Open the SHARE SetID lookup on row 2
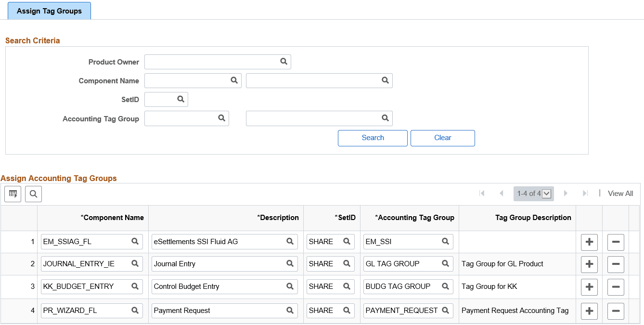This screenshot has height=325, width=644. [x=347, y=263]
